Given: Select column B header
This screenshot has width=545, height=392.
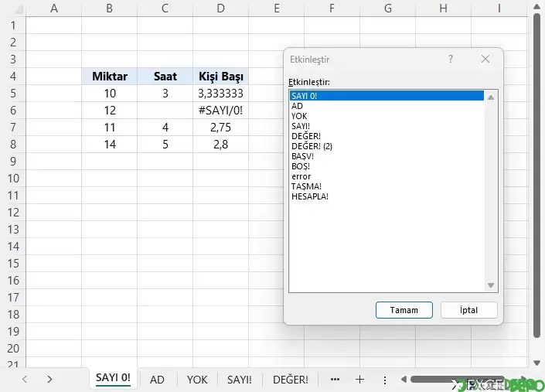Looking at the screenshot, I should [x=110, y=9].
